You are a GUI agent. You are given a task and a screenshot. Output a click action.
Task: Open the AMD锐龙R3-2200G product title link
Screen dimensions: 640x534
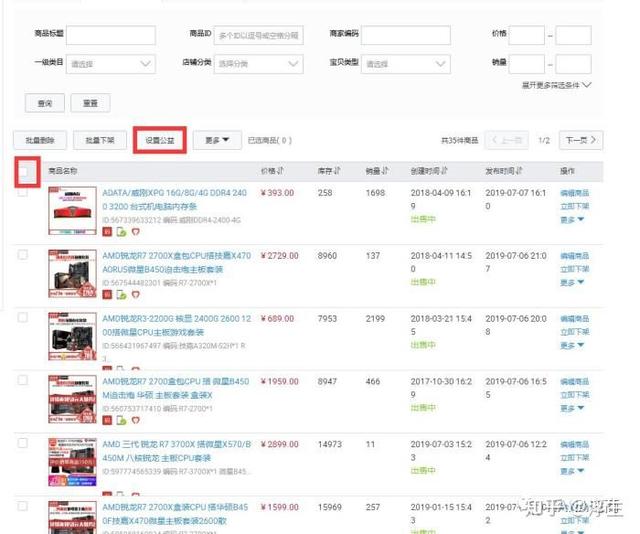coord(176,325)
